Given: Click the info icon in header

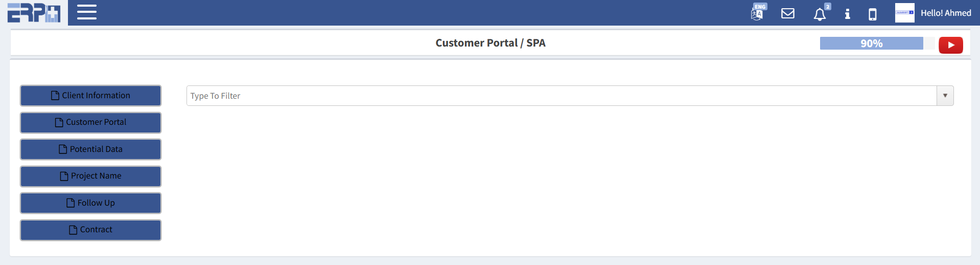Looking at the screenshot, I should [847, 14].
